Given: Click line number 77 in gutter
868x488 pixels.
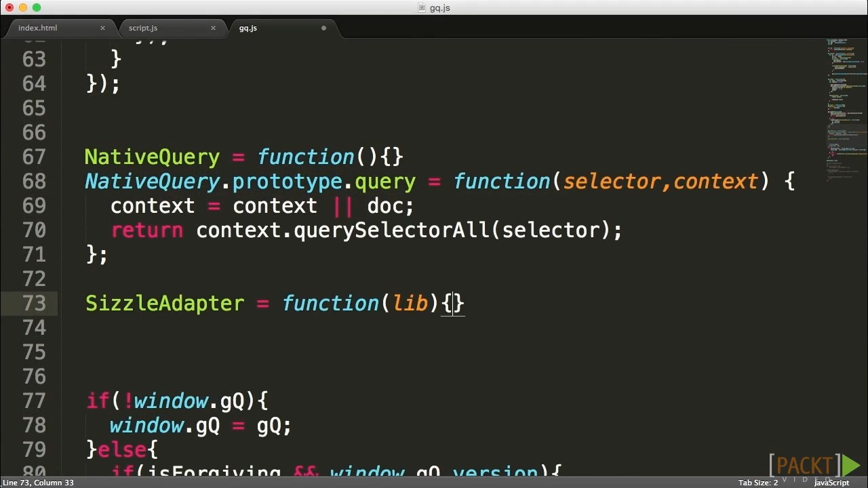Looking at the screenshot, I should pos(34,401).
